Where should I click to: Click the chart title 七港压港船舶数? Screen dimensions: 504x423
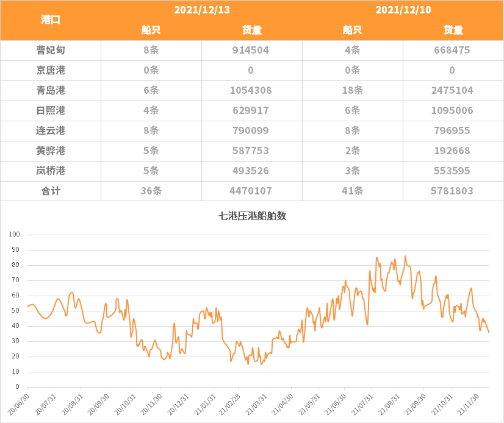pos(252,216)
